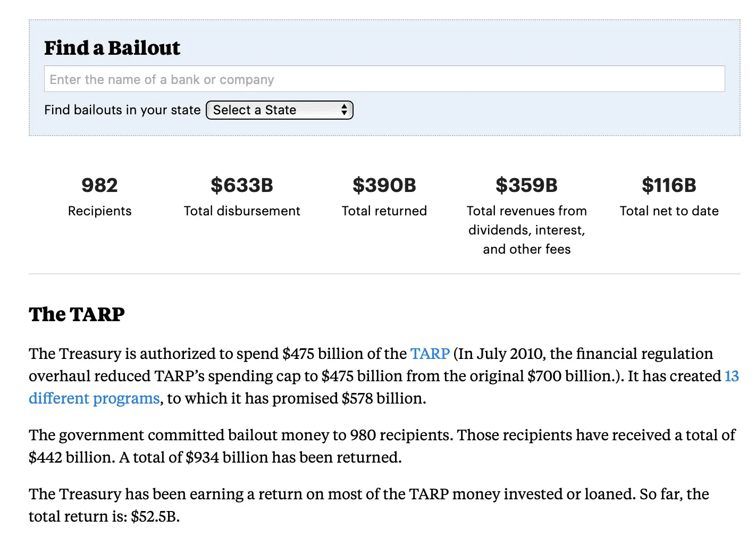Select the $633B Total disbursement figure
The height and width of the screenshot is (536, 756).
[x=242, y=186]
